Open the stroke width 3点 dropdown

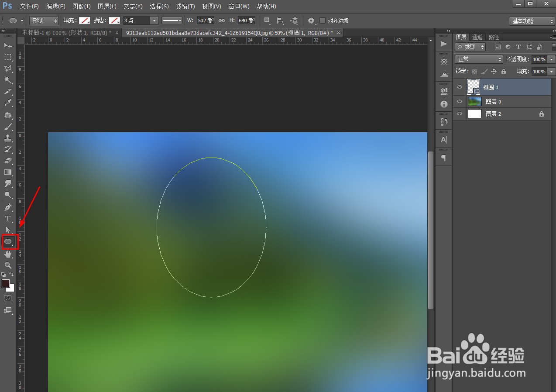tap(154, 21)
